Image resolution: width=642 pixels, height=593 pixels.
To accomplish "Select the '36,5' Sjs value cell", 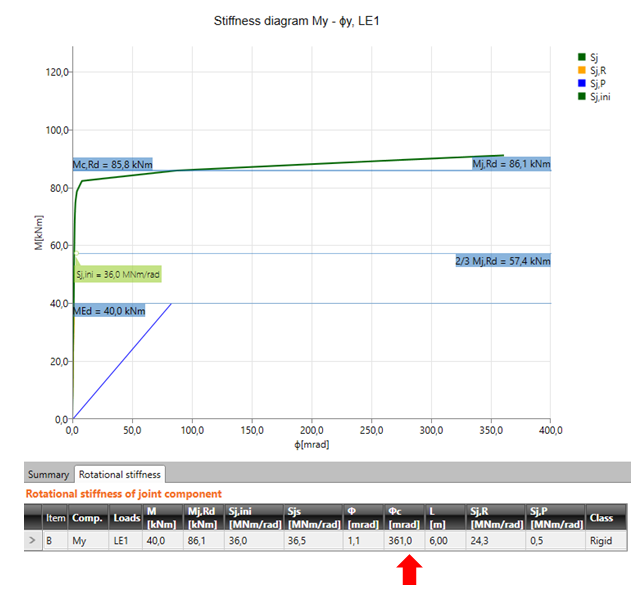I will [x=313, y=541].
